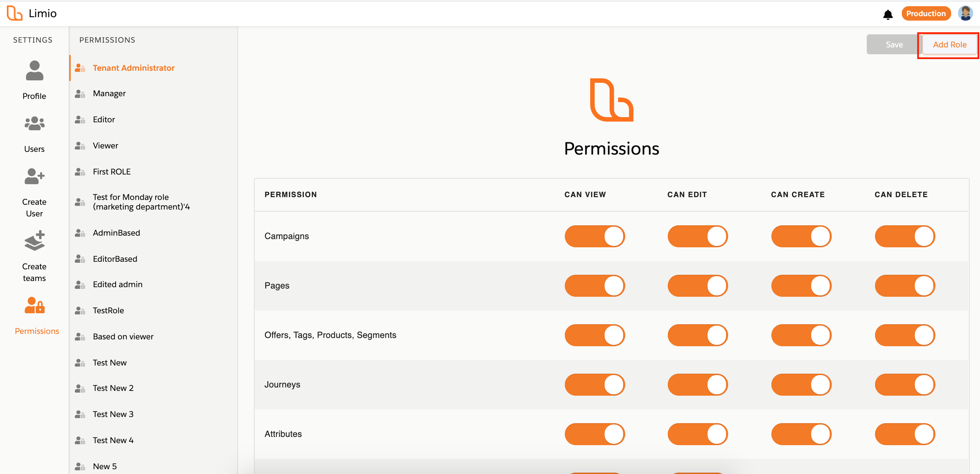Open the user avatar in top bar

click(x=965, y=14)
